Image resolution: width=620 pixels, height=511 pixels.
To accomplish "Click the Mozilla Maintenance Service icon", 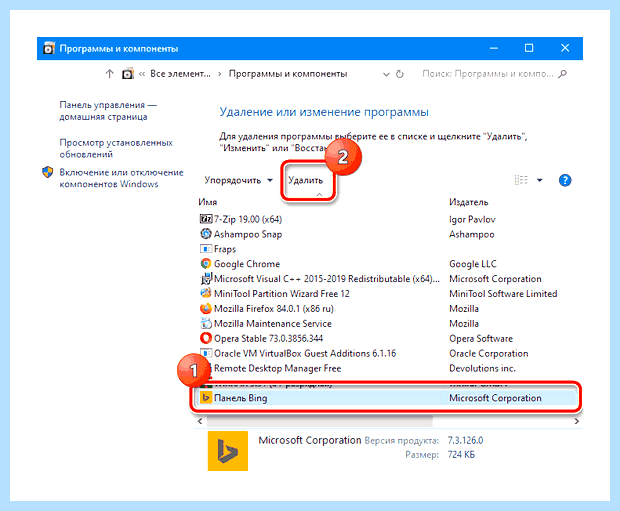I will (206, 324).
